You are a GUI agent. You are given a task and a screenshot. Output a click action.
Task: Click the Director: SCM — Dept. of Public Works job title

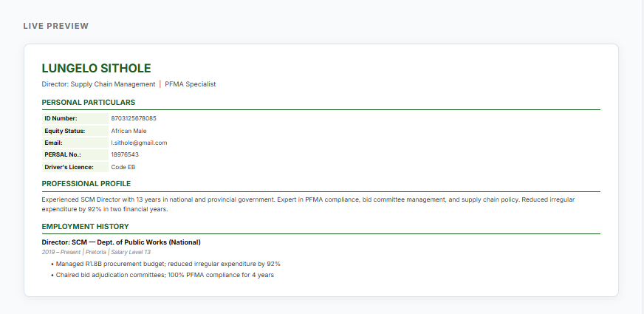tap(121, 242)
